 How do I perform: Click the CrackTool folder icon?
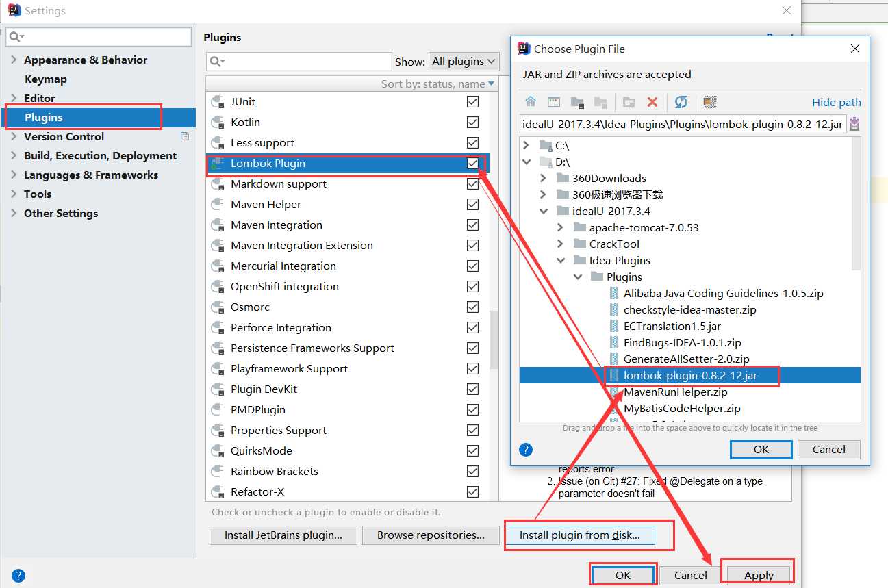pos(580,244)
